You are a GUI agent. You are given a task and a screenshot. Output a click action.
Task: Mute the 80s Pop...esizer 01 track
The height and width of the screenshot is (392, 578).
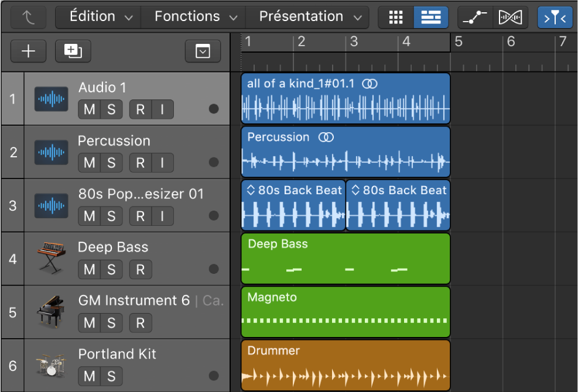click(x=89, y=216)
